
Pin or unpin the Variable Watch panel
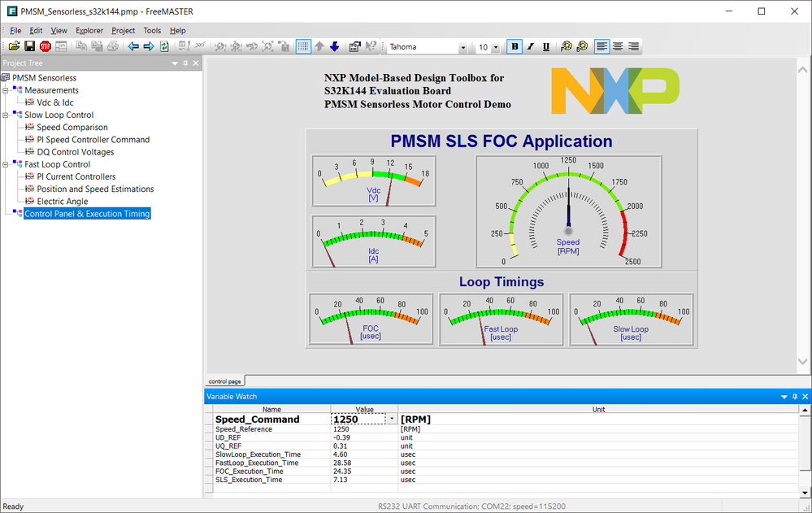click(795, 397)
